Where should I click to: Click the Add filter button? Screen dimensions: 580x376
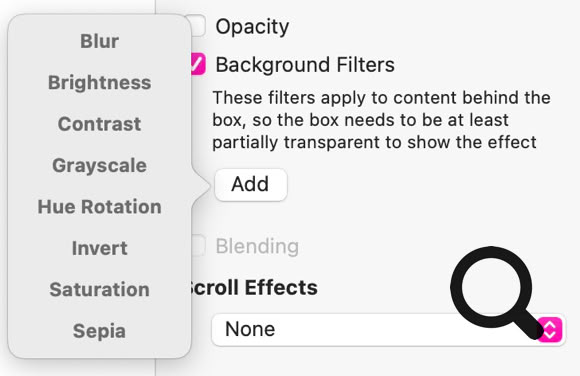coord(251,185)
